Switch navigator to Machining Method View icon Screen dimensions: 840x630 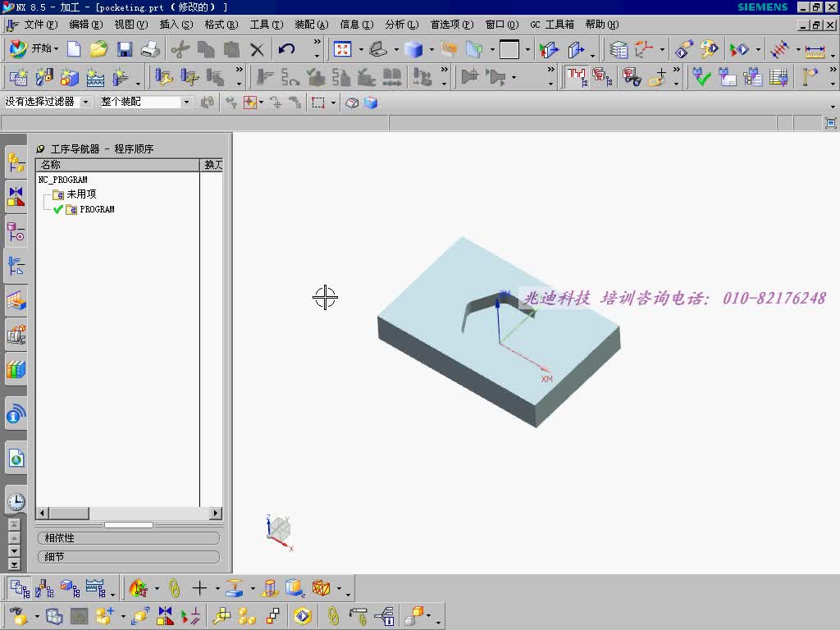coord(95,588)
